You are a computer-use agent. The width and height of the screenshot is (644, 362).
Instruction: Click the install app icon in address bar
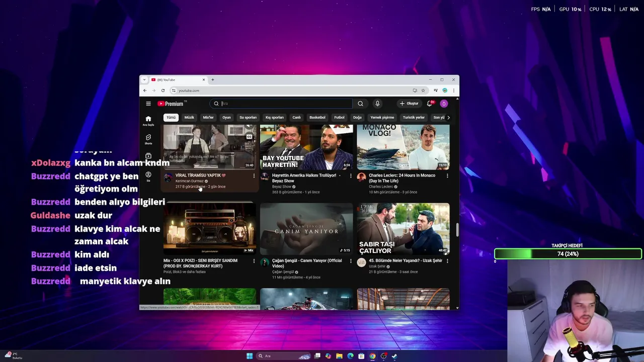415,90
